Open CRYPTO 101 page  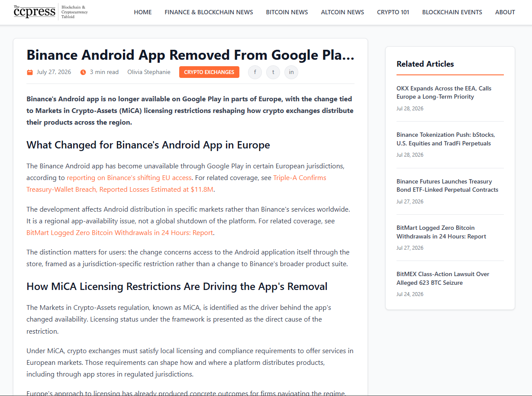pos(393,12)
